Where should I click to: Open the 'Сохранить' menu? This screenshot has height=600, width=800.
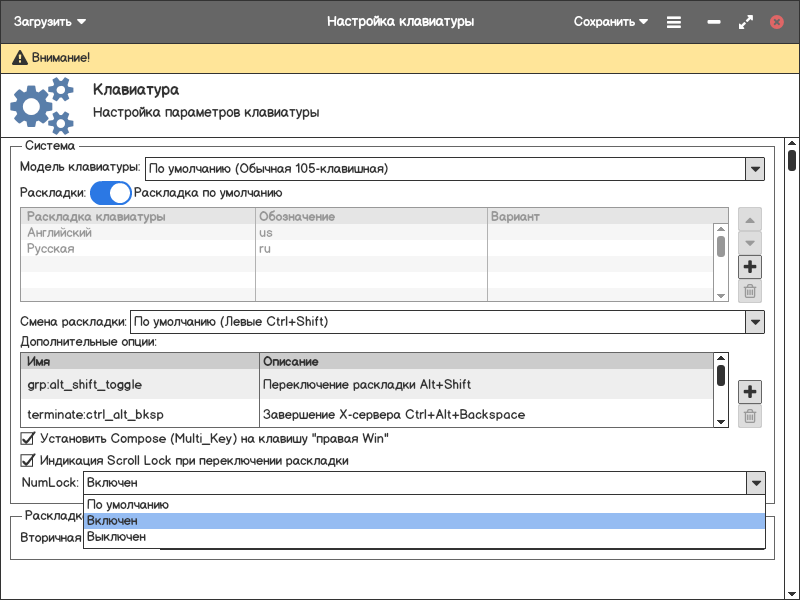pos(610,21)
